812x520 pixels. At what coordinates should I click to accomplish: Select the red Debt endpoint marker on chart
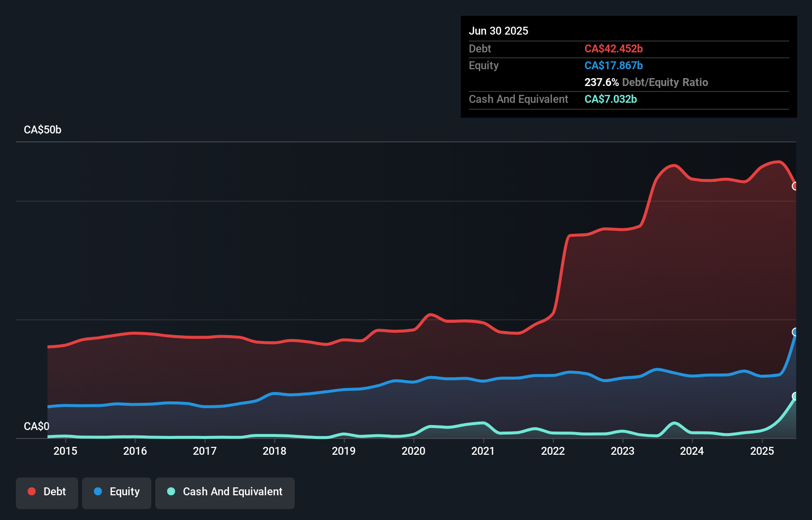[795, 186]
